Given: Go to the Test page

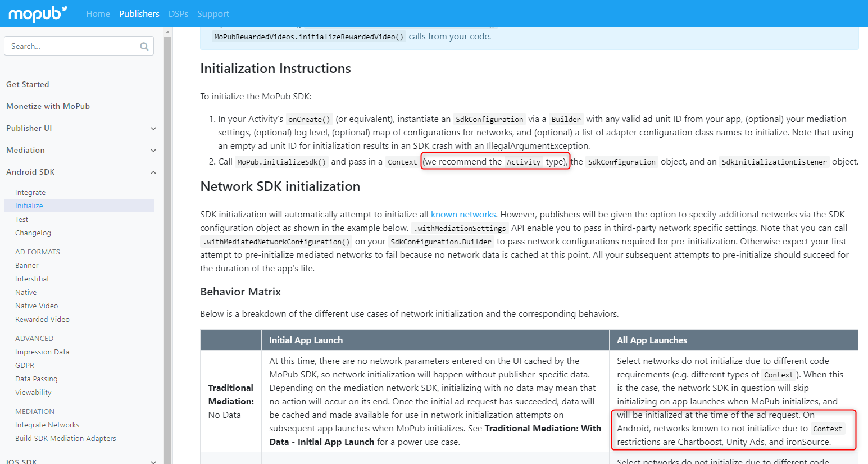Looking at the screenshot, I should [21, 219].
